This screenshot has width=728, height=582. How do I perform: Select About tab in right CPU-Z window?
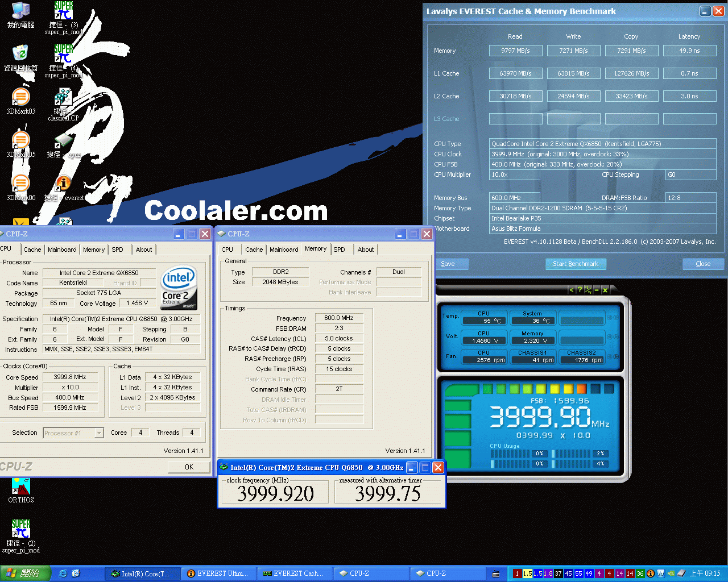pyautogui.click(x=366, y=250)
